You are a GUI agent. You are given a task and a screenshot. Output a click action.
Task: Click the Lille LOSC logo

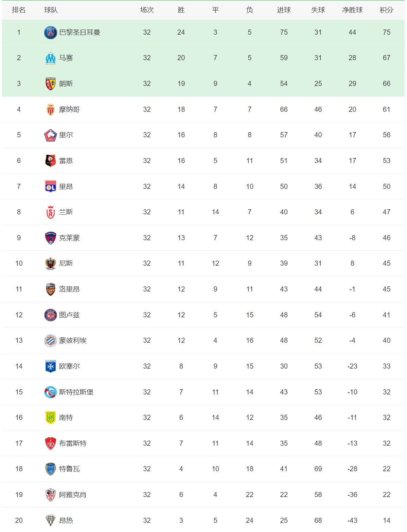(51, 135)
